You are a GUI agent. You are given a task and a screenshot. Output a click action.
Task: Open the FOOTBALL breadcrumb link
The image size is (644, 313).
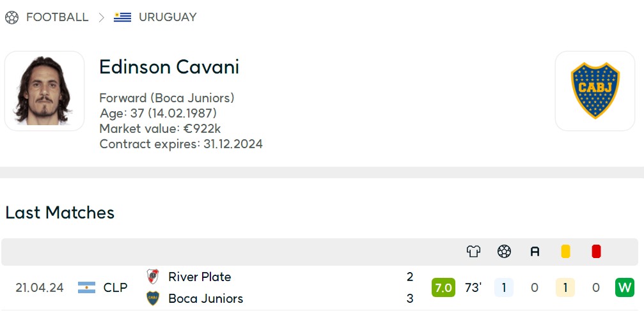[x=57, y=17]
